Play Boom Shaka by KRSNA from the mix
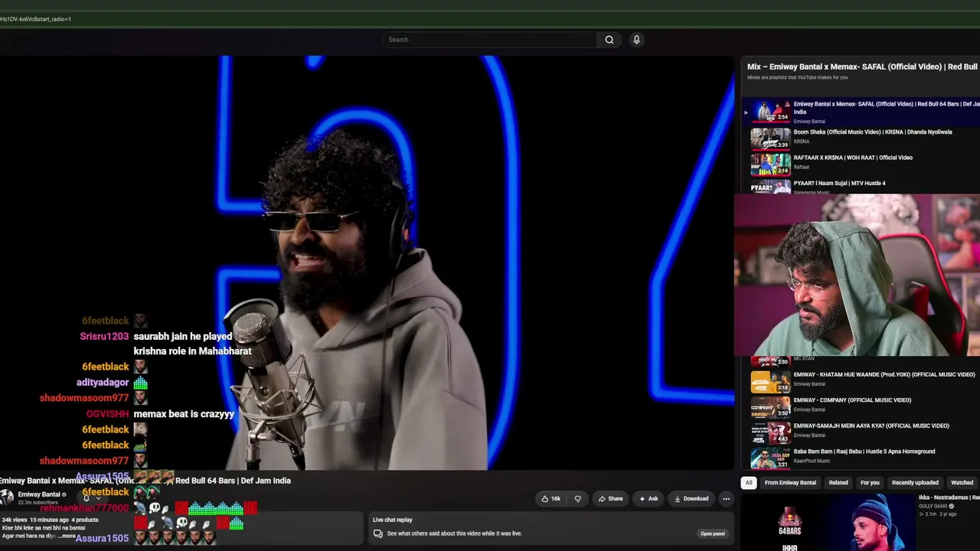Viewport: 980px width, 551px height. (873, 132)
